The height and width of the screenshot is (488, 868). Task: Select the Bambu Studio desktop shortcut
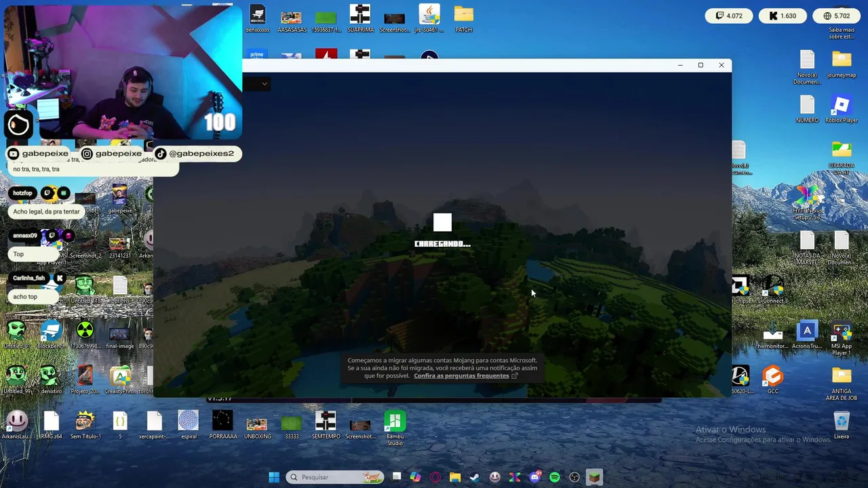[x=395, y=427]
